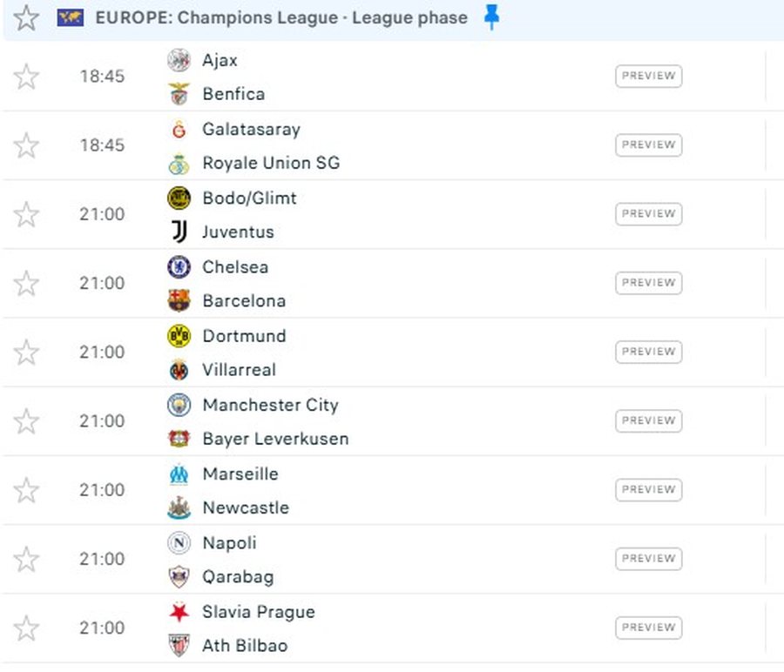Favorite the Ajax vs Benfica match
This screenshot has width=784, height=672.
click(x=27, y=77)
